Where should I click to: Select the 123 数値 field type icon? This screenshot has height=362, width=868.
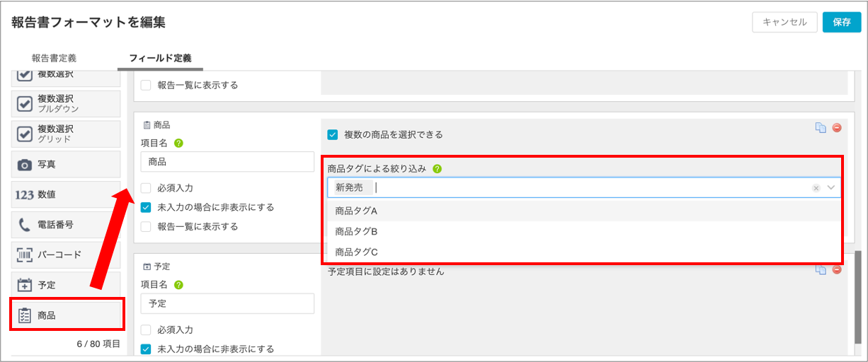tap(25, 194)
